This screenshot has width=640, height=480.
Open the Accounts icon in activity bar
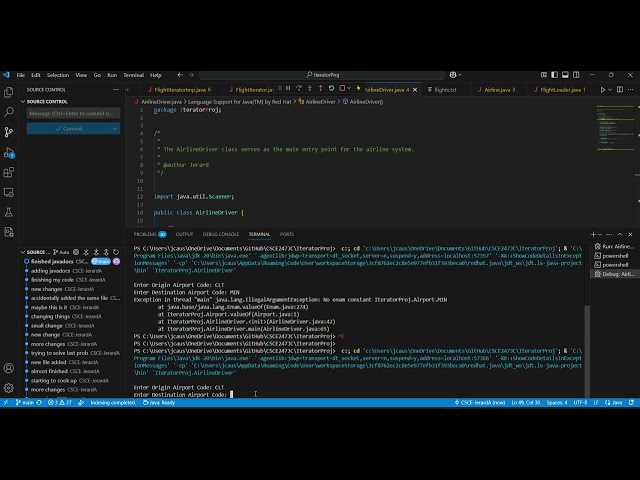9,368
